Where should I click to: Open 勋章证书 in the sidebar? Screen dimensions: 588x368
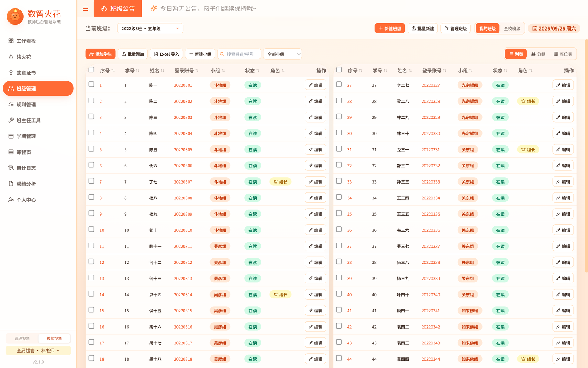coord(38,72)
